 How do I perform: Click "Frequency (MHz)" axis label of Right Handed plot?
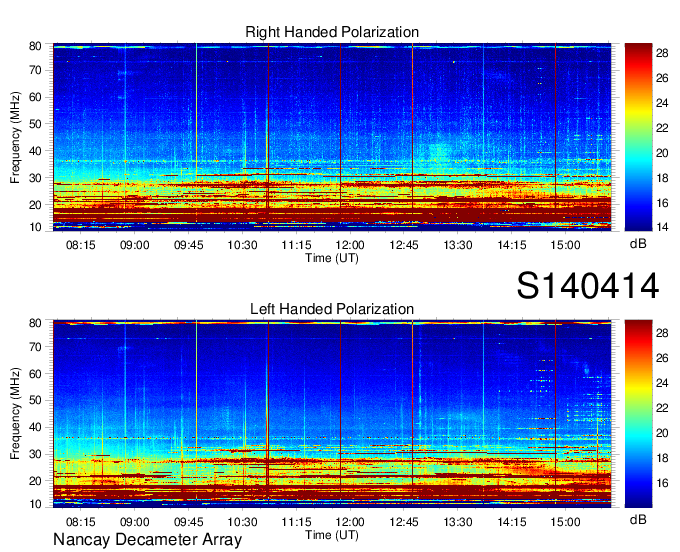click(15, 137)
